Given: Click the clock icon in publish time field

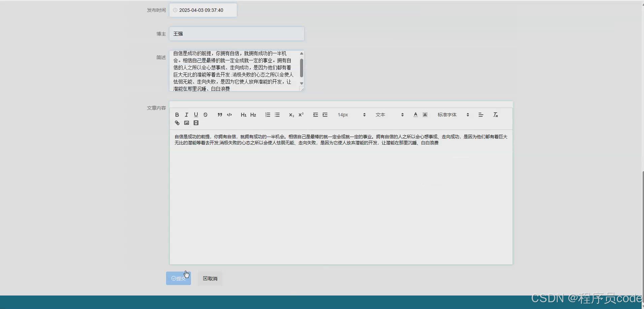Looking at the screenshot, I should (x=175, y=10).
